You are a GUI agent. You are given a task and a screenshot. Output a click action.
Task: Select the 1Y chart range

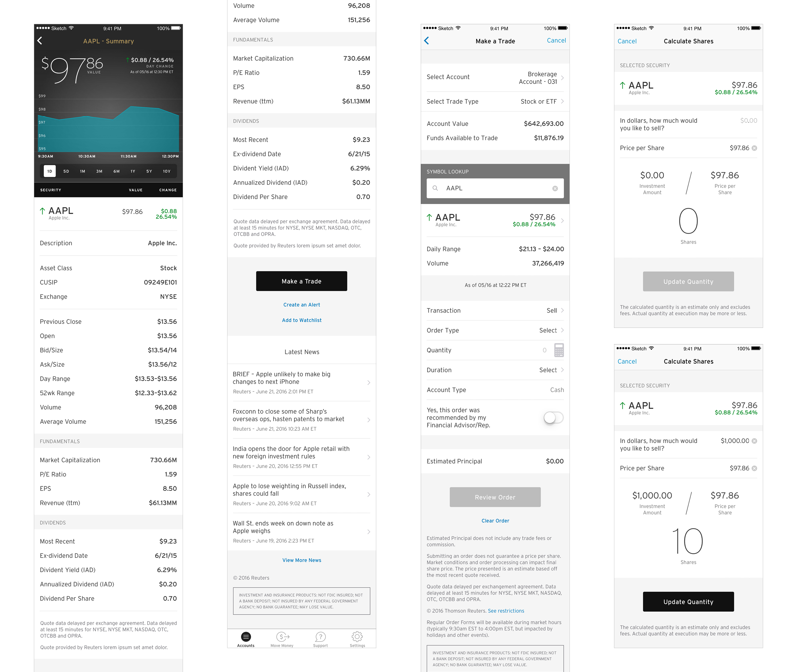pyautogui.click(x=133, y=171)
